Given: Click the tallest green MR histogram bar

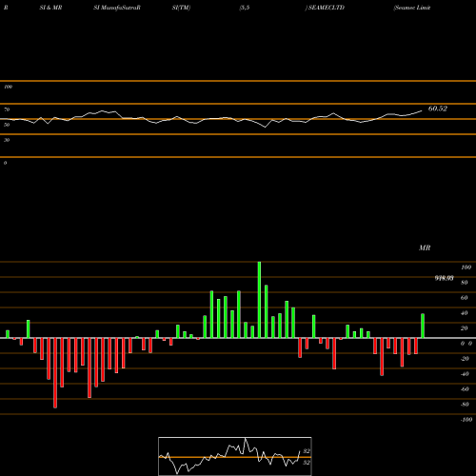Looking at the screenshot, I should [x=259, y=300].
